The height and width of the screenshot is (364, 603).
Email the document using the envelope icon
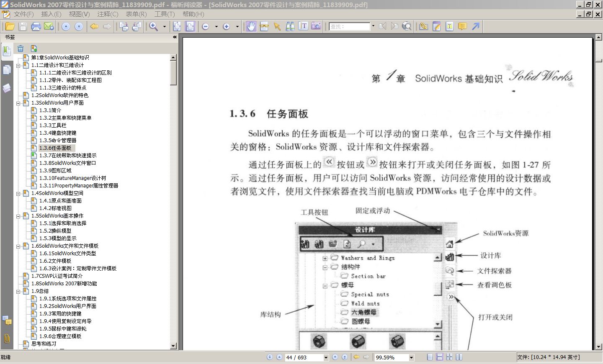coord(49,26)
